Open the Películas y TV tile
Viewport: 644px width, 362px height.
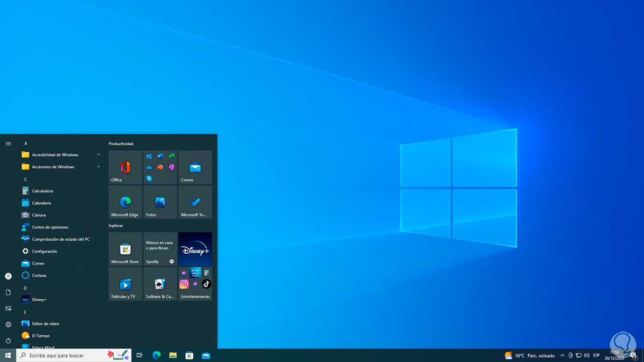pyautogui.click(x=125, y=284)
